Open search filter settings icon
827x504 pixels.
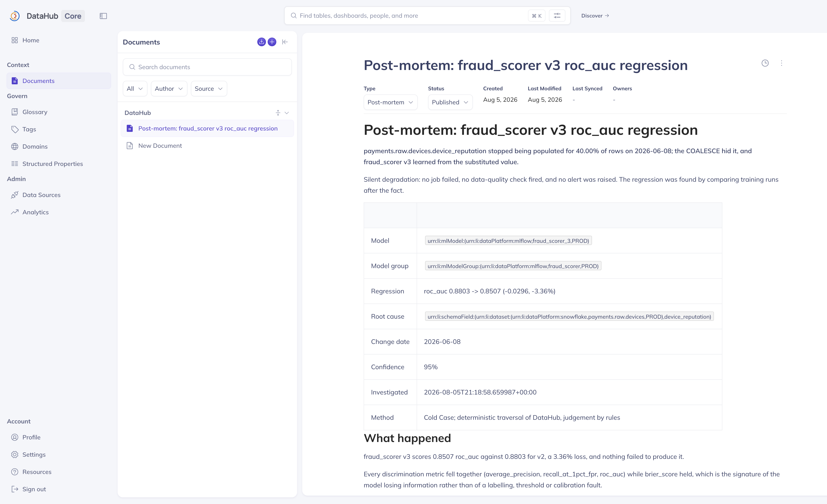pyautogui.click(x=557, y=16)
